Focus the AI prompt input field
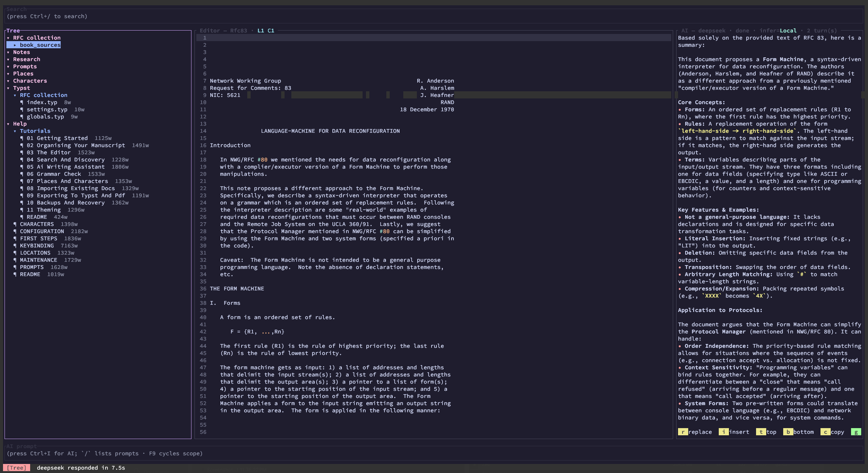The width and height of the screenshot is (868, 473). [434, 453]
